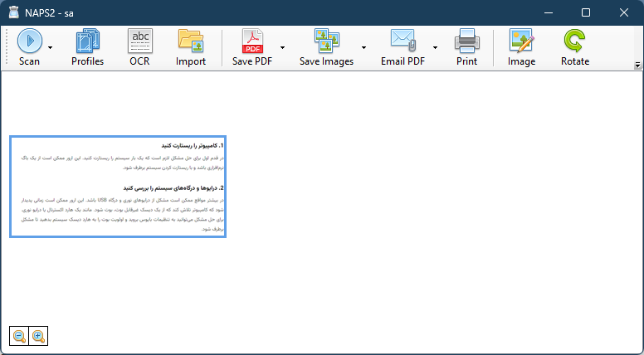Expand the Scan dropdown arrow

click(51, 47)
